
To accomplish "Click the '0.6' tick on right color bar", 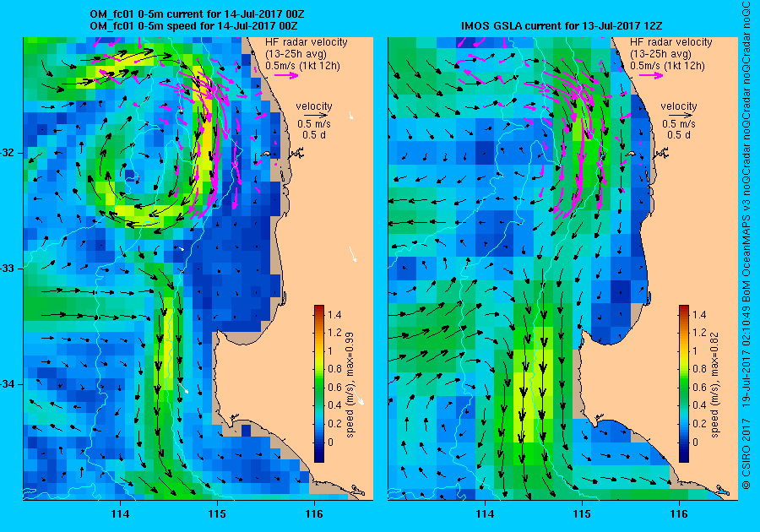I will coord(699,387).
